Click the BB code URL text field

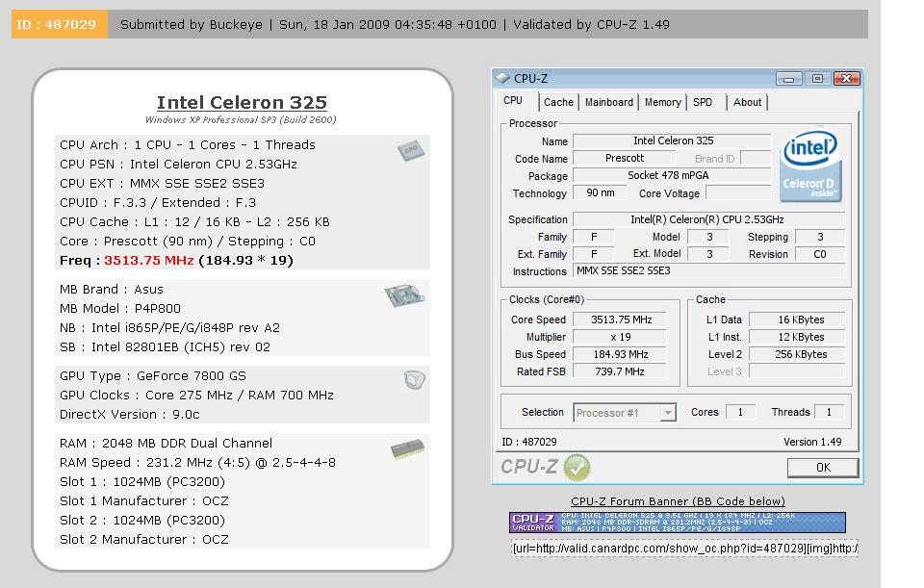pyautogui.click(x=684, y=549)
